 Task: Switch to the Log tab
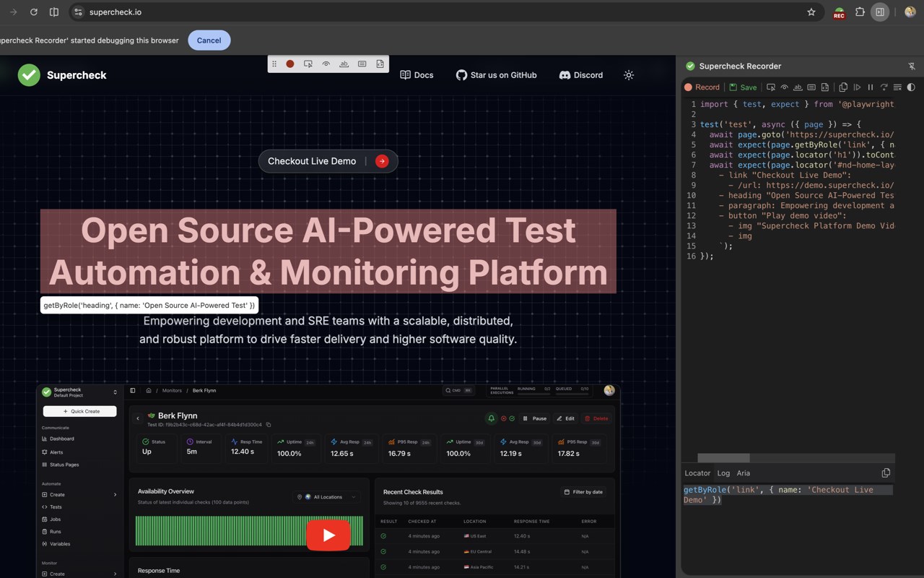[723, 473]
